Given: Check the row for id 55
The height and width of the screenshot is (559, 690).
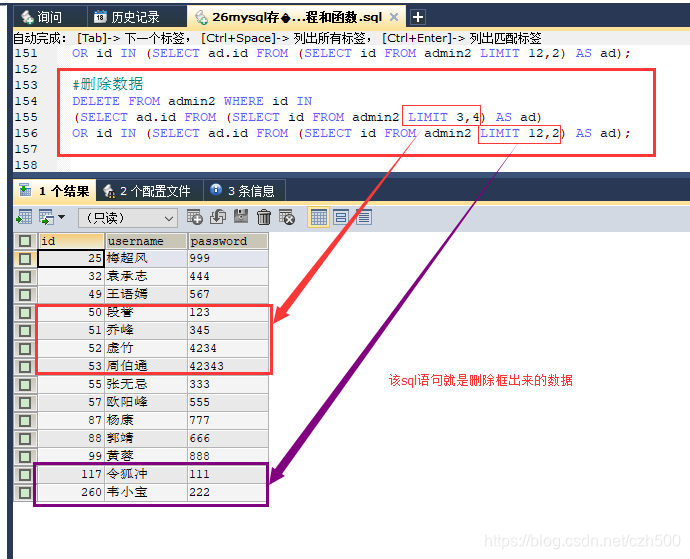Looking at the screenshot, I should [25, 384].
